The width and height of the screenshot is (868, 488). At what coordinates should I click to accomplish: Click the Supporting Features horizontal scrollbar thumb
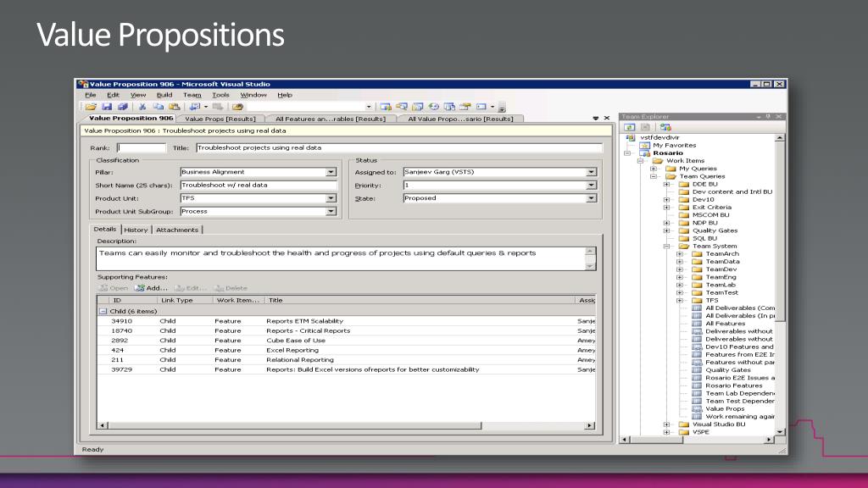click(x=294, y=425)
